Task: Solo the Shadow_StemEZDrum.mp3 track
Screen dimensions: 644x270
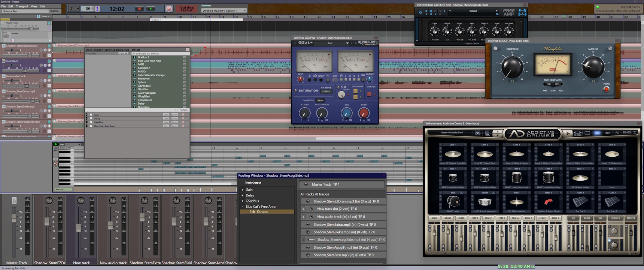Action: [x=45, y=50]
